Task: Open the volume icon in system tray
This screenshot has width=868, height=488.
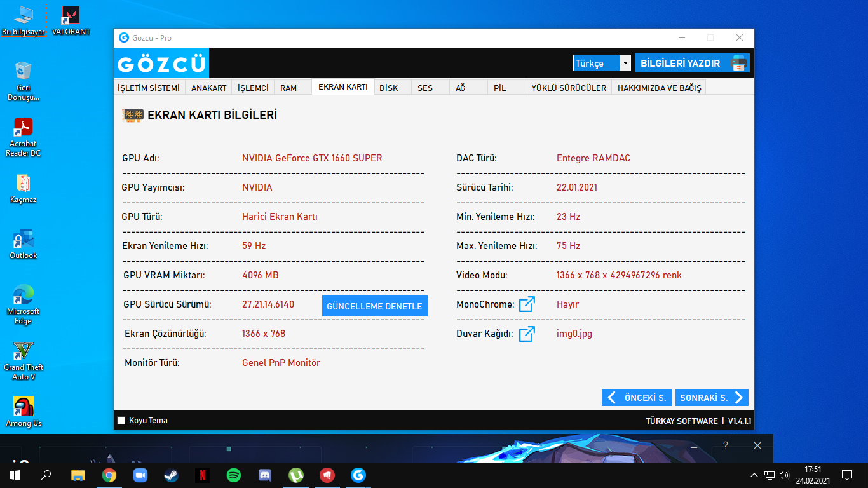Action: 784,475
